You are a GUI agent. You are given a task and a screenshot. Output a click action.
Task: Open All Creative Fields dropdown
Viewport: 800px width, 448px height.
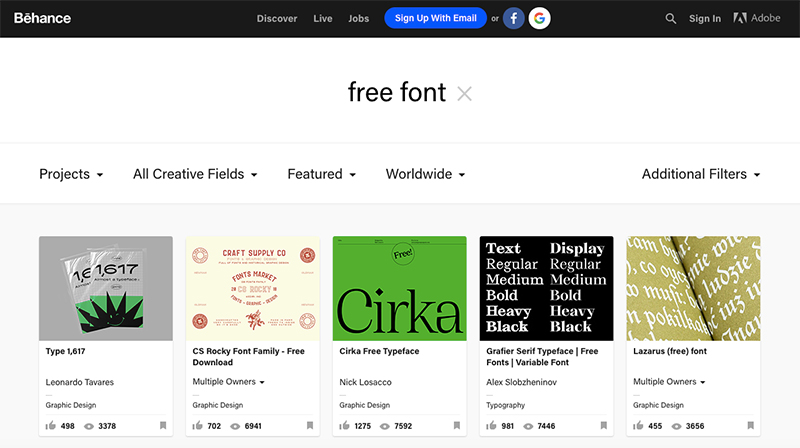[x=195, y=175]
